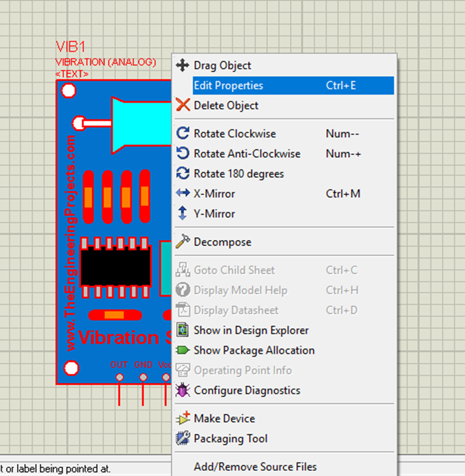Select Add/Remove Source Files

(x=255, y=466)
